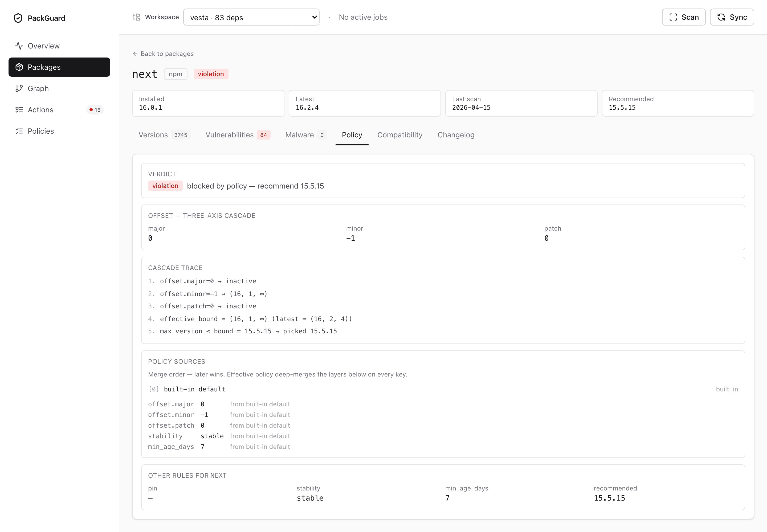
Task: Click the Packages box icon
Action: pos(19,67)
